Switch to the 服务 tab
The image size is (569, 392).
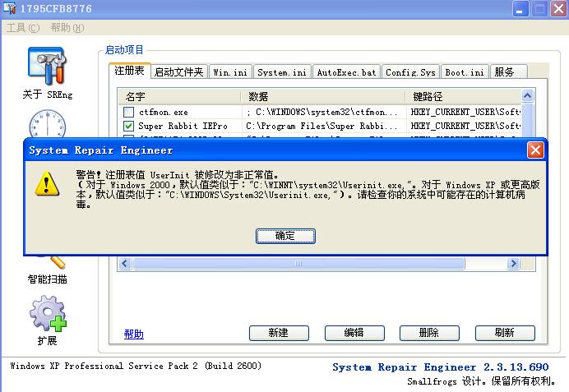(x=508, y=71)
